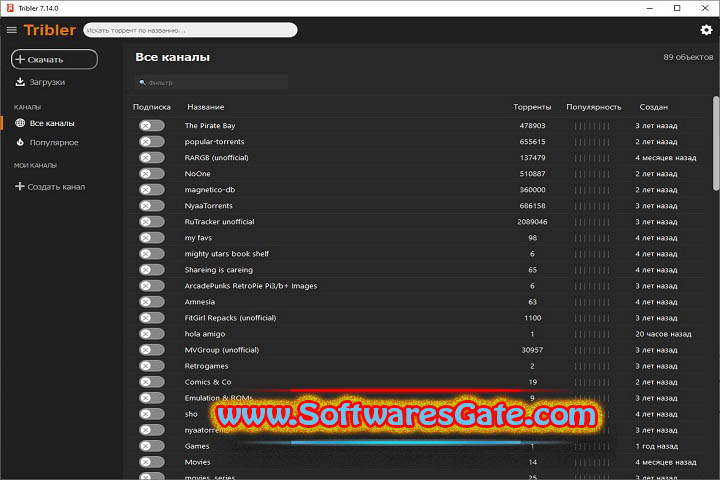Click torrent count 686158
The height and width of the screenshot is (480, 720).
tap(532, 206)
